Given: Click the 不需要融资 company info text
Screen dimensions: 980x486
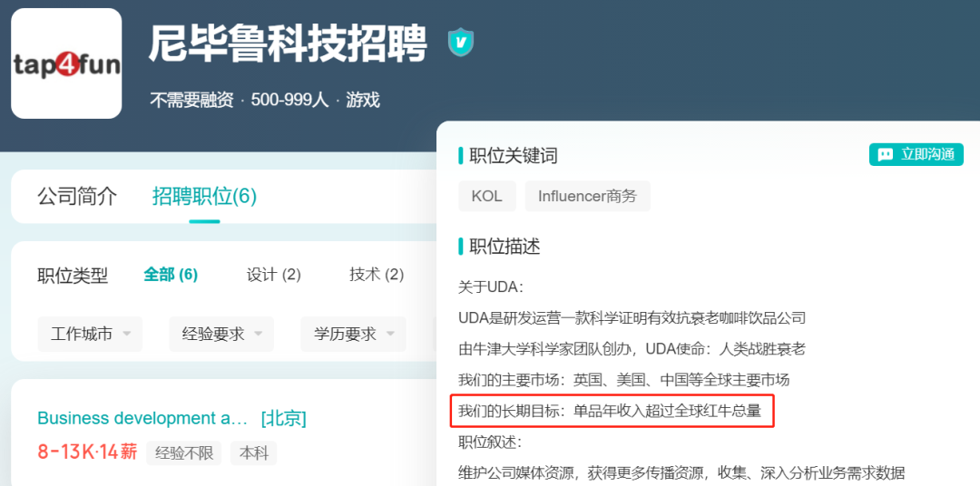Looking at the screenshot, I should tap(191, 100).
